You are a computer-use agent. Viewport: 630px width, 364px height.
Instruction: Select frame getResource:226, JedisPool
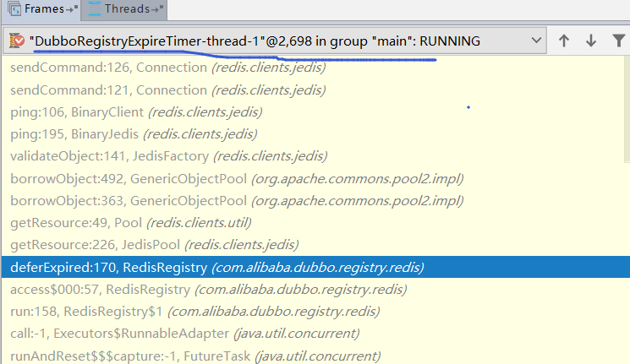point(315,245)
